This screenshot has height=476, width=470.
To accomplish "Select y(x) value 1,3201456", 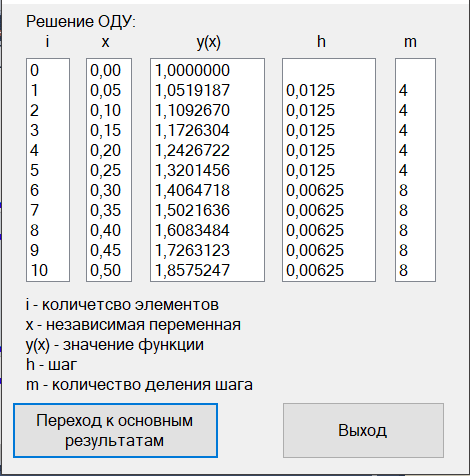I will pyautogui.click(x=192, y=170).
